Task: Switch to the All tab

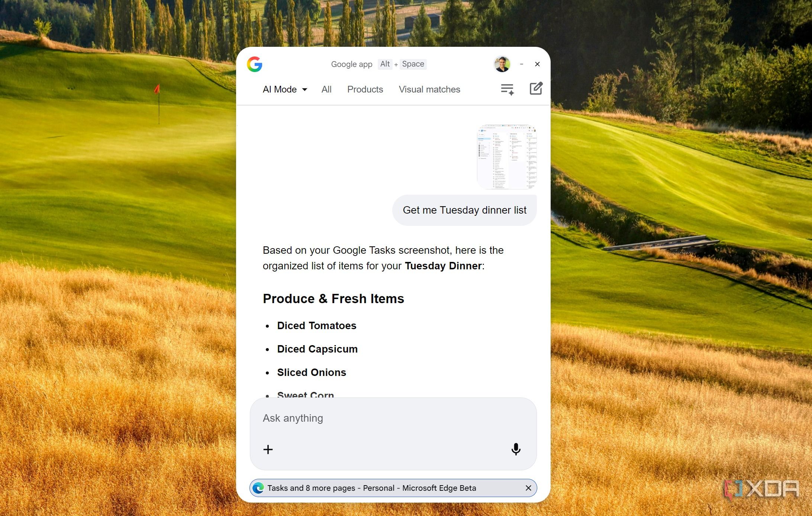Action: (x=326, y=90)
